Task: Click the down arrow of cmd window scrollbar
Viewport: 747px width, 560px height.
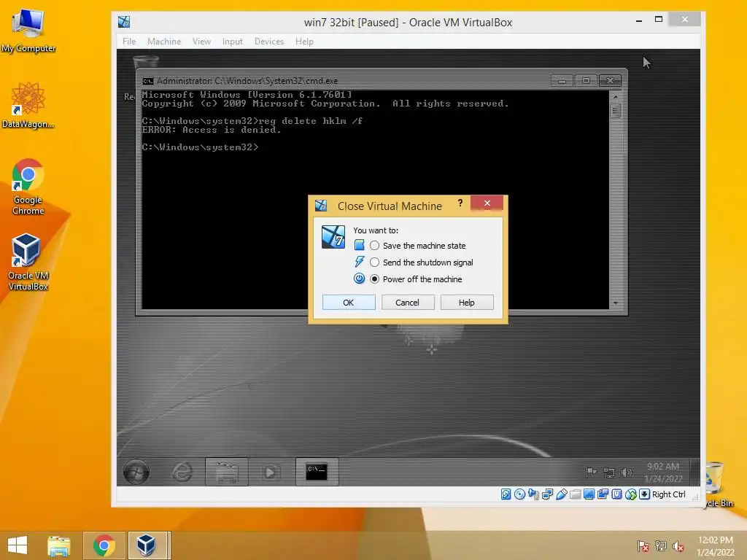Action: pos(616,303)
